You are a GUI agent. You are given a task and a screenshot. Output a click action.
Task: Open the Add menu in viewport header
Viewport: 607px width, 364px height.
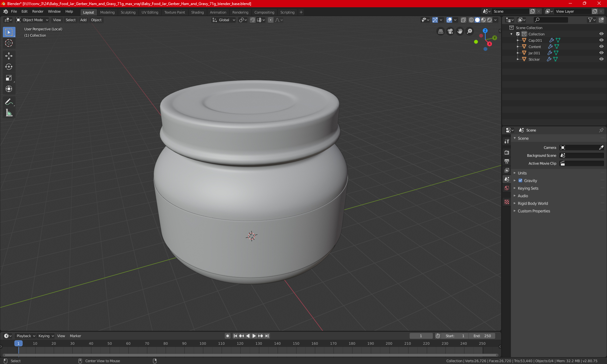coord(83,20)
